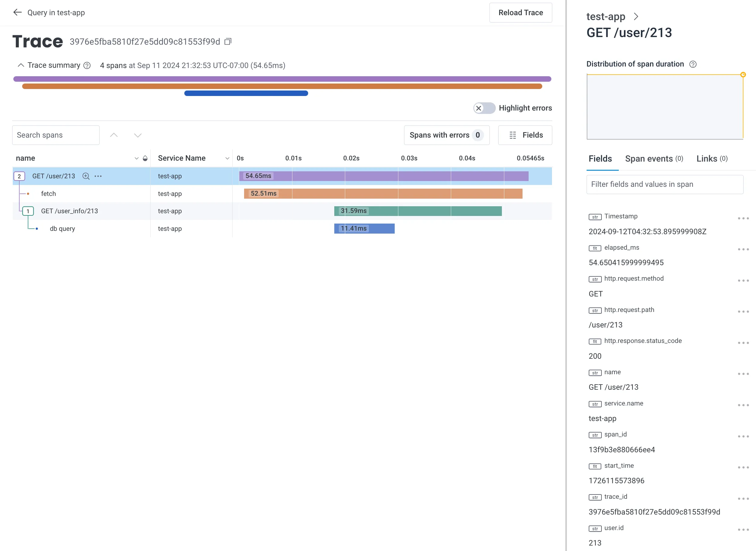Click the orange bar in trace summary

[x=282, y=86]
